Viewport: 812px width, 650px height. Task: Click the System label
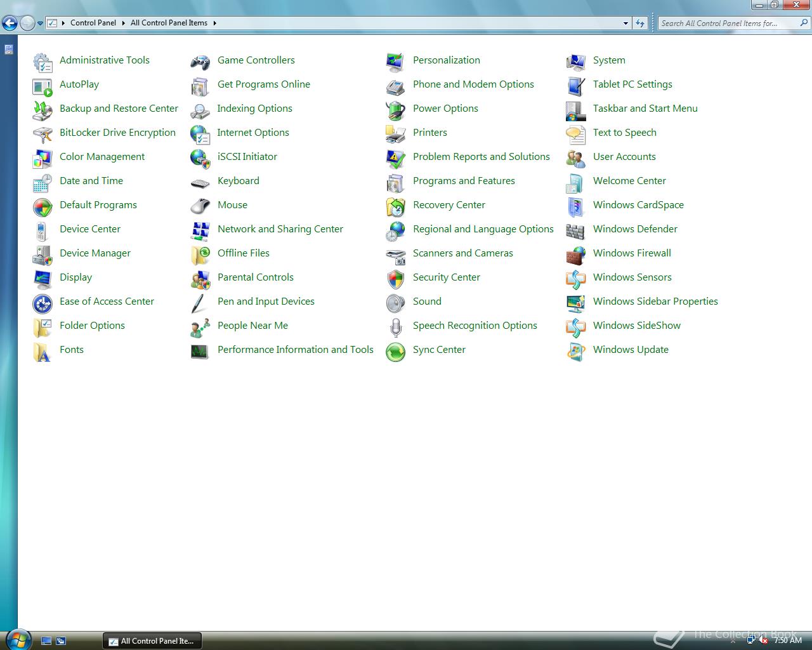pos(609,60)
